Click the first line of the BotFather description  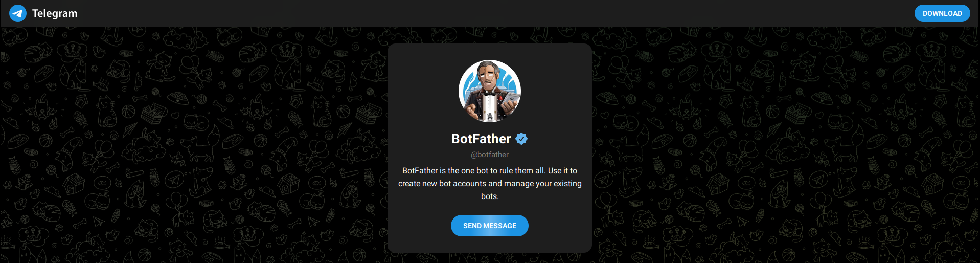pyautogui.click(x=489, y=171)
